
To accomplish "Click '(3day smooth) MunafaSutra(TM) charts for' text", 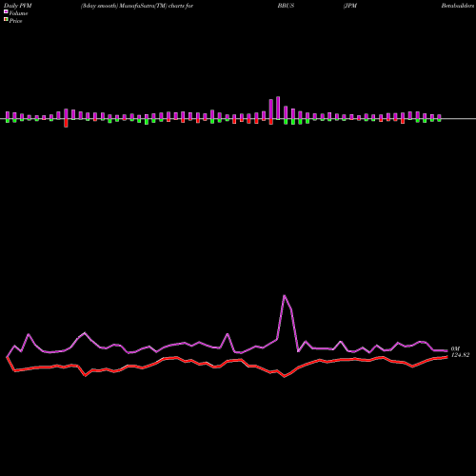I will click(137, 6).
